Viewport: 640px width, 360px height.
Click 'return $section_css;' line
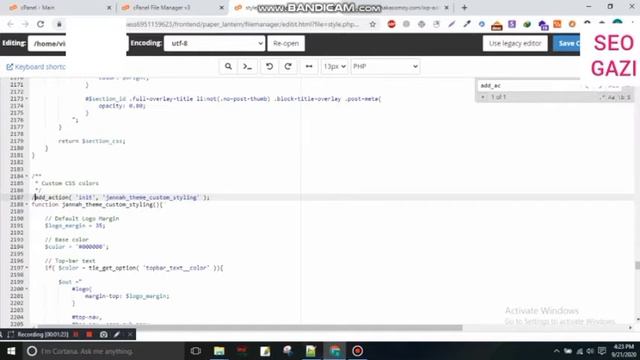click(x=92, y=141)
